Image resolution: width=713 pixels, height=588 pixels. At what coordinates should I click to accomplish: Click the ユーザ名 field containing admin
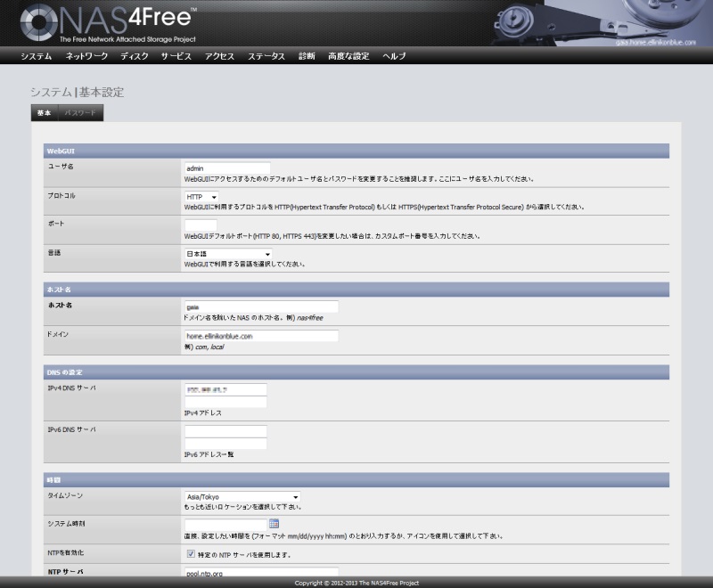[x=227, y=168]
